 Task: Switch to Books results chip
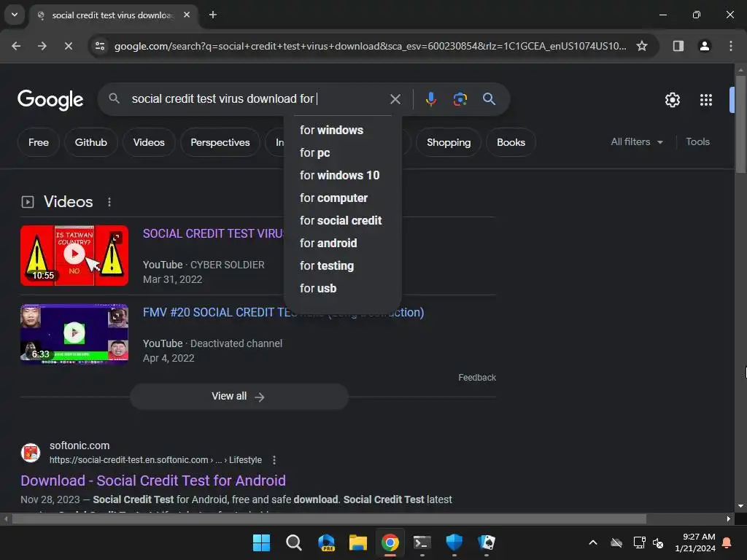click(x=511, y=142)
